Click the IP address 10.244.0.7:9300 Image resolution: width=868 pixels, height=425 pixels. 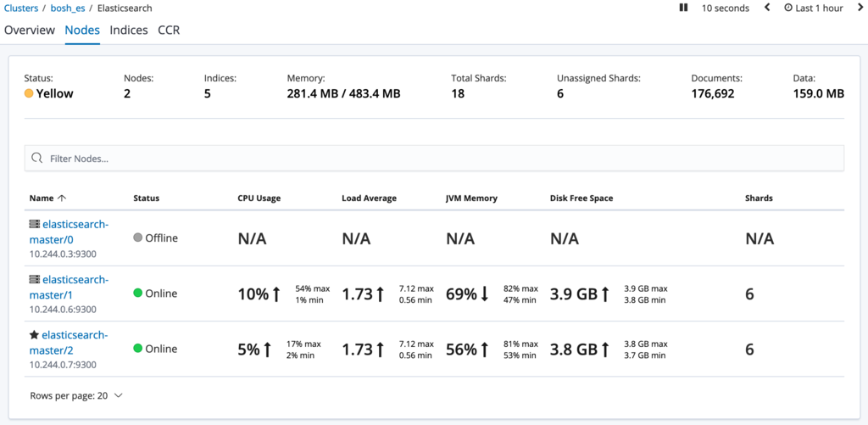pos(63,365)
